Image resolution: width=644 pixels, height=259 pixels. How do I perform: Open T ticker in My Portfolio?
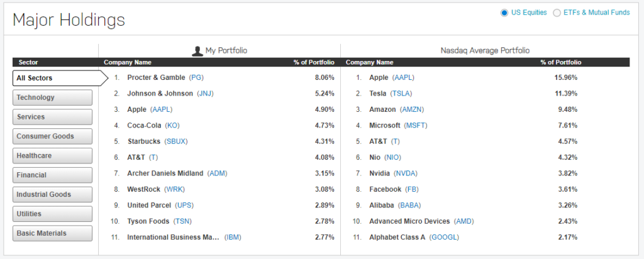[153, 158]
